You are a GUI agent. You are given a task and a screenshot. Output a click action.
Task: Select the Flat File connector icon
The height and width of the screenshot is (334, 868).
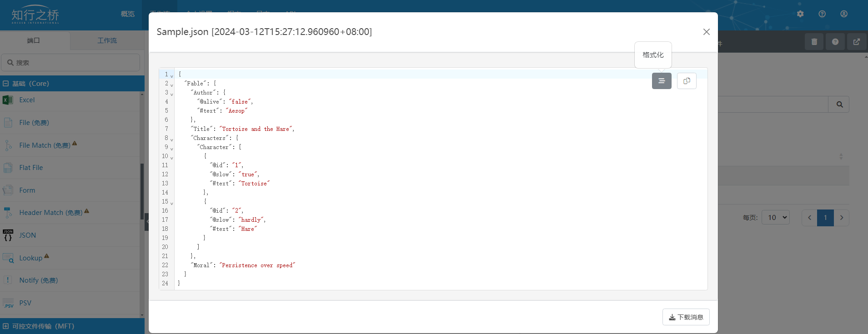click(8, 168)
